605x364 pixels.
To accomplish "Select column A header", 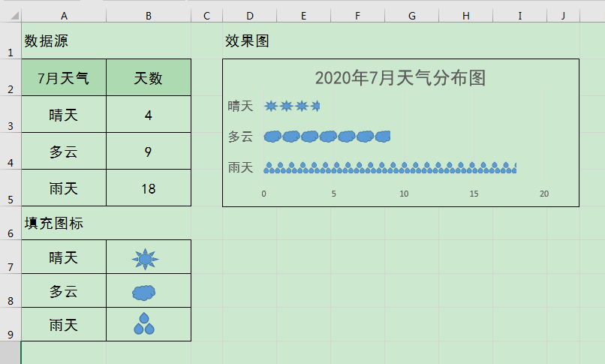I will (64, 16).
